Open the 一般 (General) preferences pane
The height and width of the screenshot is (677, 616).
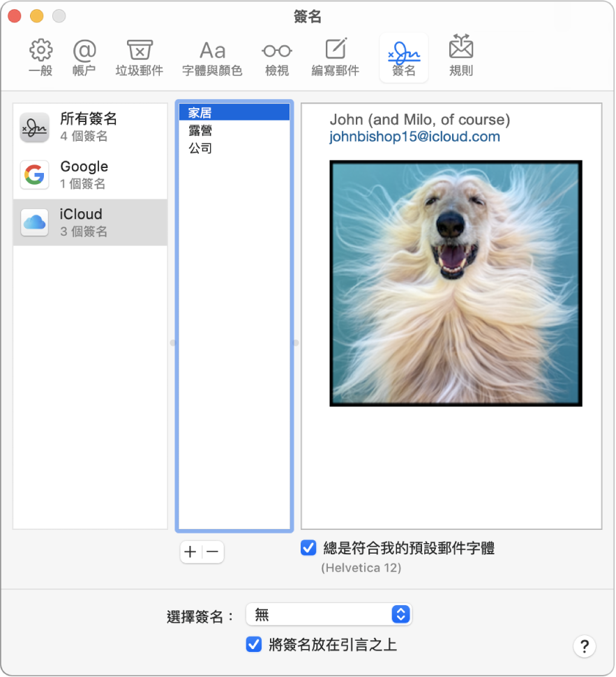[x=41, y=58]
